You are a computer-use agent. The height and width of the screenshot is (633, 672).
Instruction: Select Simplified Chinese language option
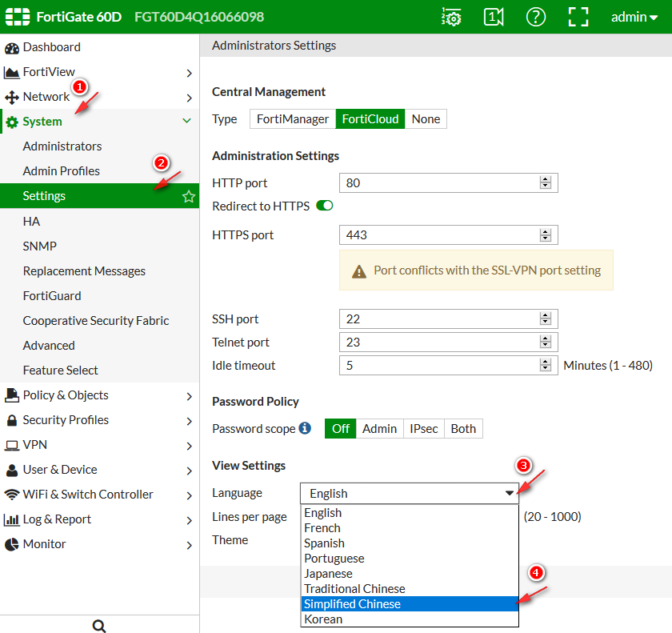(410, 604)
